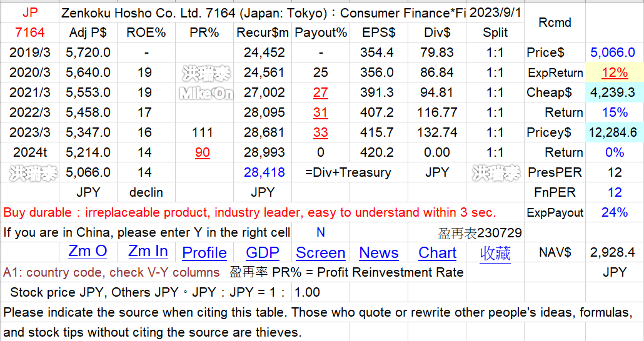Click the red PR% value 90
The height and width of the screenshot is (341, 644).
click(203, 152)
